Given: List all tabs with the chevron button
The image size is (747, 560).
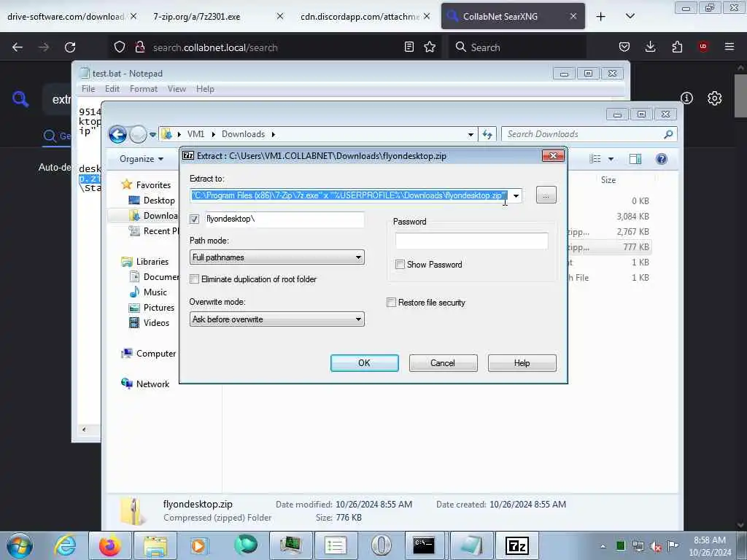Looking at the screenshot, I should pos(630,16).
